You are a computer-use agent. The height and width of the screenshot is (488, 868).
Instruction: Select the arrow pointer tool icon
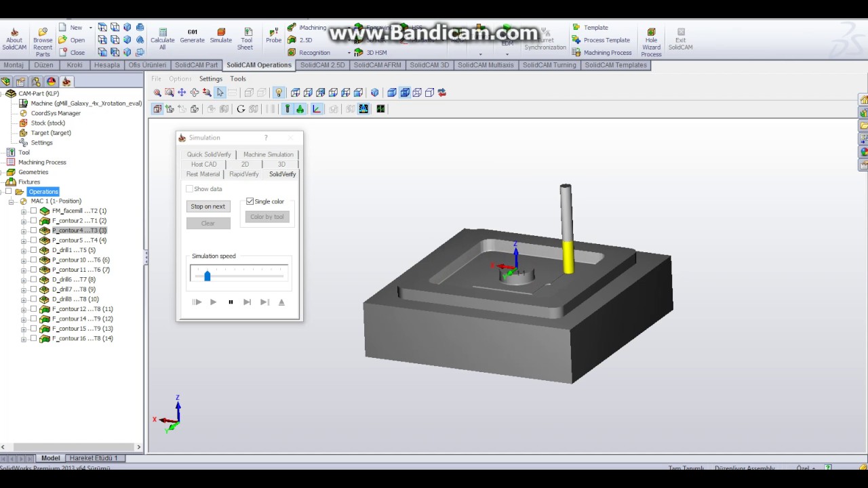click(220, 93)
